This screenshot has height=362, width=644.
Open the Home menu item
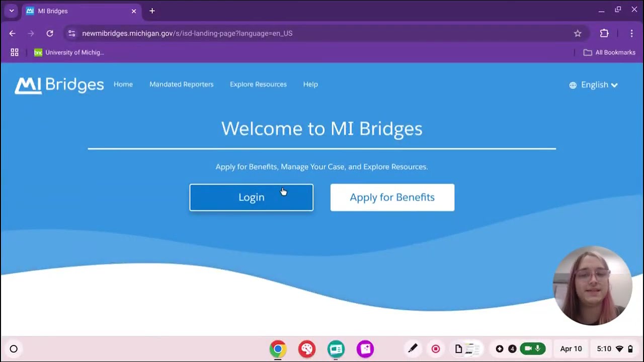123,84
